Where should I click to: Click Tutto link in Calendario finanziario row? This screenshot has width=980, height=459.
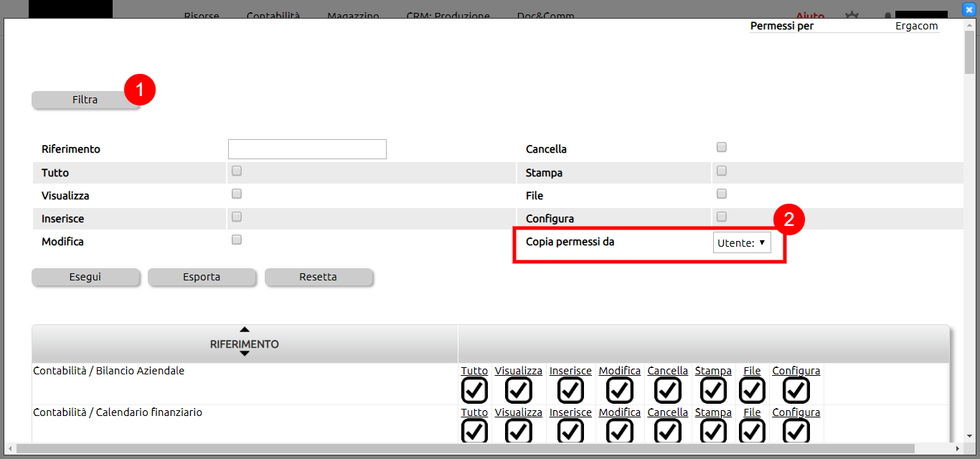coord(474,412)
